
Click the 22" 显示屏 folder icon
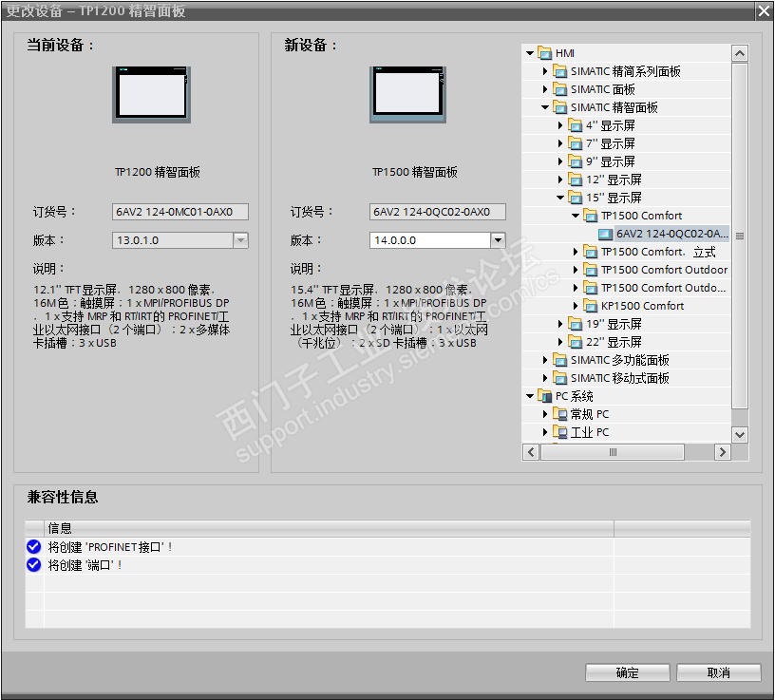click(575, 342)
